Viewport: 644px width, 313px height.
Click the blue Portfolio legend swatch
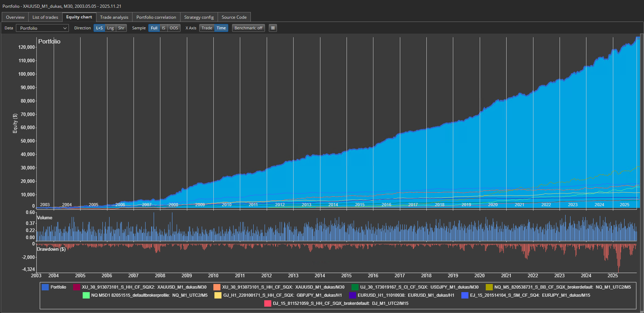pos(45,287)
